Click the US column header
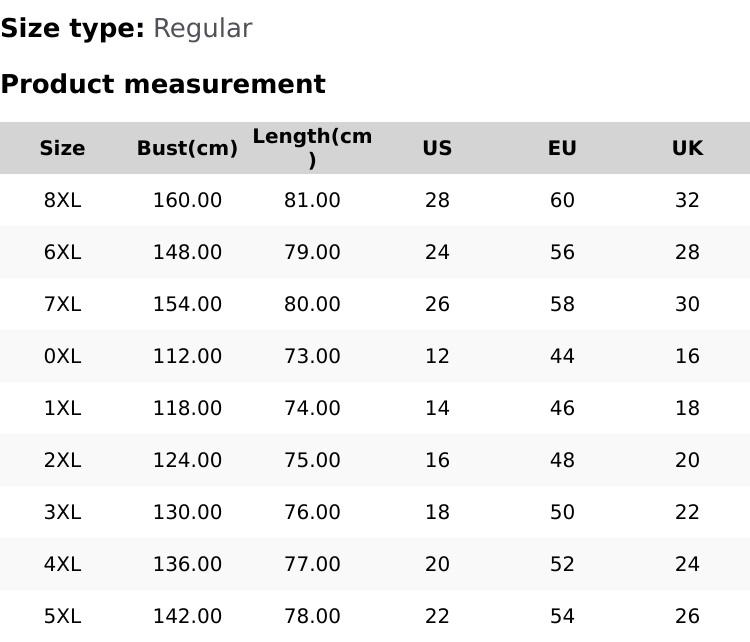 click(437, 148)
